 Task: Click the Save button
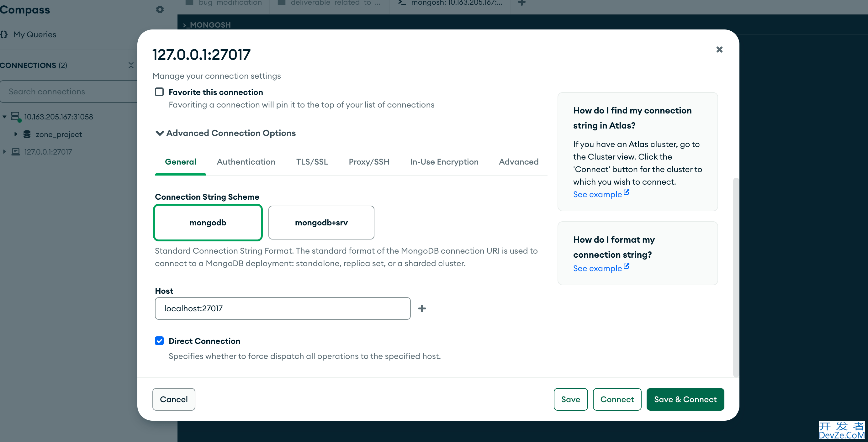[x=570, y=399]
